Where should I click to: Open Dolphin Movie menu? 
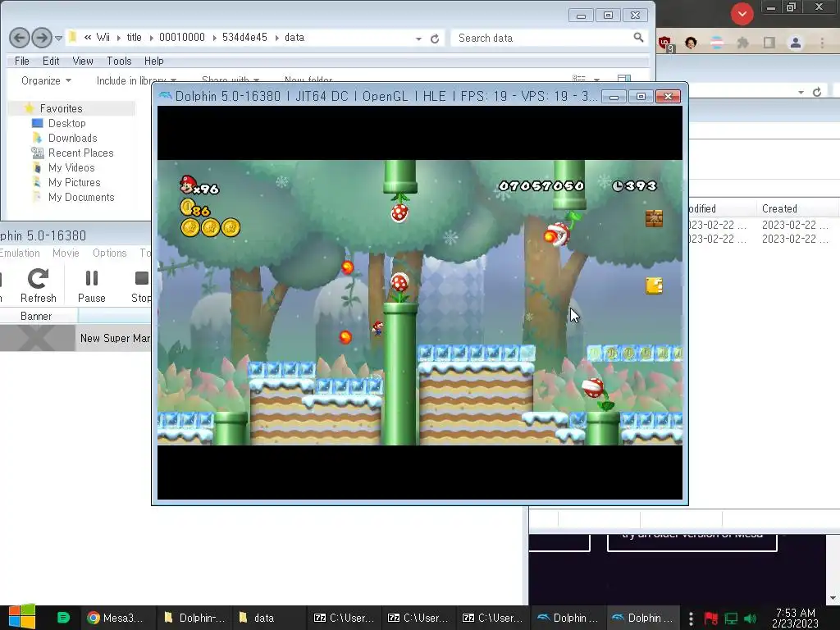[x=66, y=253]
